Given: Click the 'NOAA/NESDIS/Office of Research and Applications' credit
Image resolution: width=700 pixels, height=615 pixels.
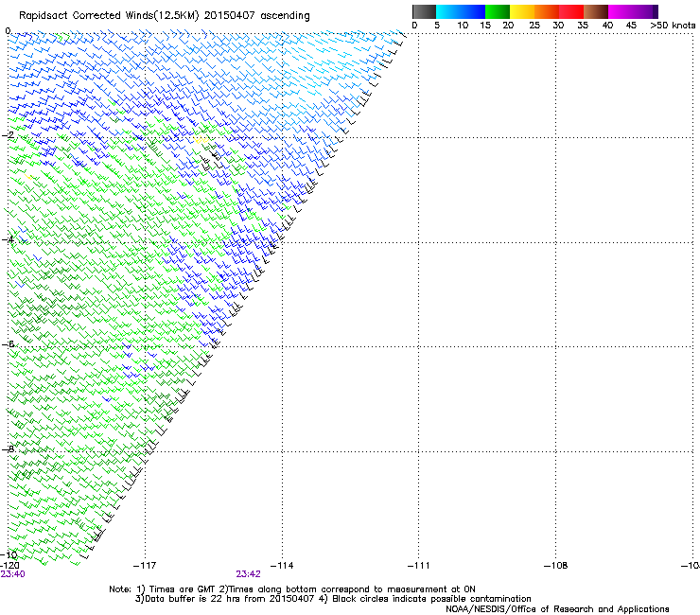Looking at the screenshot, I should point(557,609).
